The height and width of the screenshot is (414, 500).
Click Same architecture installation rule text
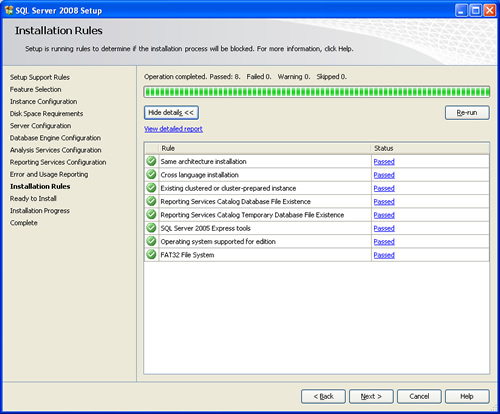tap(203, 162)
